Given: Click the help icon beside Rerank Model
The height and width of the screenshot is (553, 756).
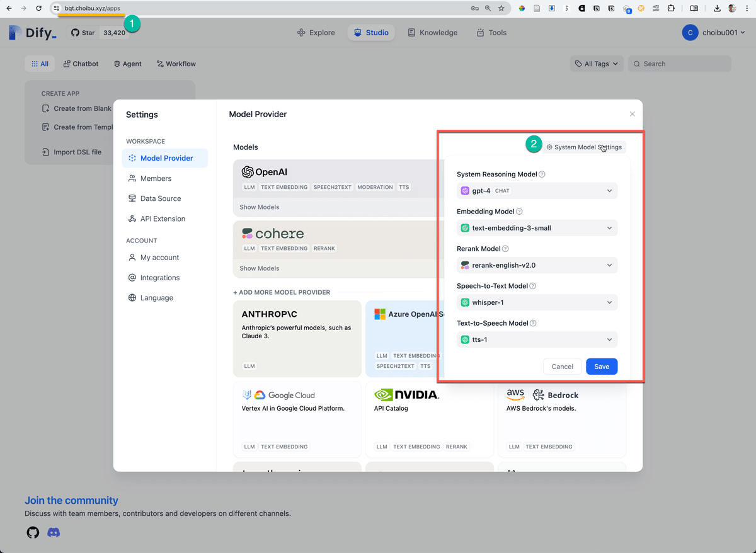Looking at the screenshot, I should 506,248.
